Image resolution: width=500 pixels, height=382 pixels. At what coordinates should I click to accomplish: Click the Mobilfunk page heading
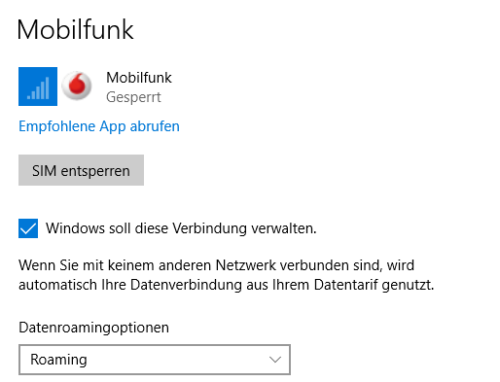coord(75,30)
